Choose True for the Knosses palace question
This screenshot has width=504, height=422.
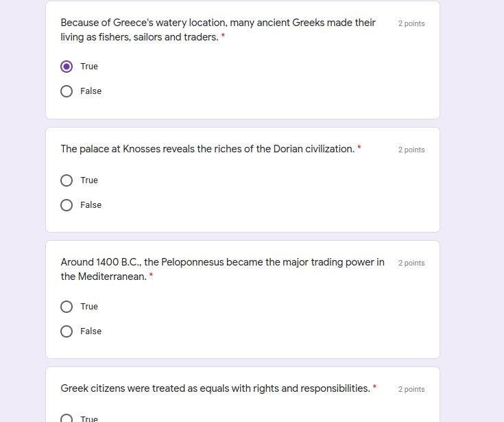tap(67, 180)
